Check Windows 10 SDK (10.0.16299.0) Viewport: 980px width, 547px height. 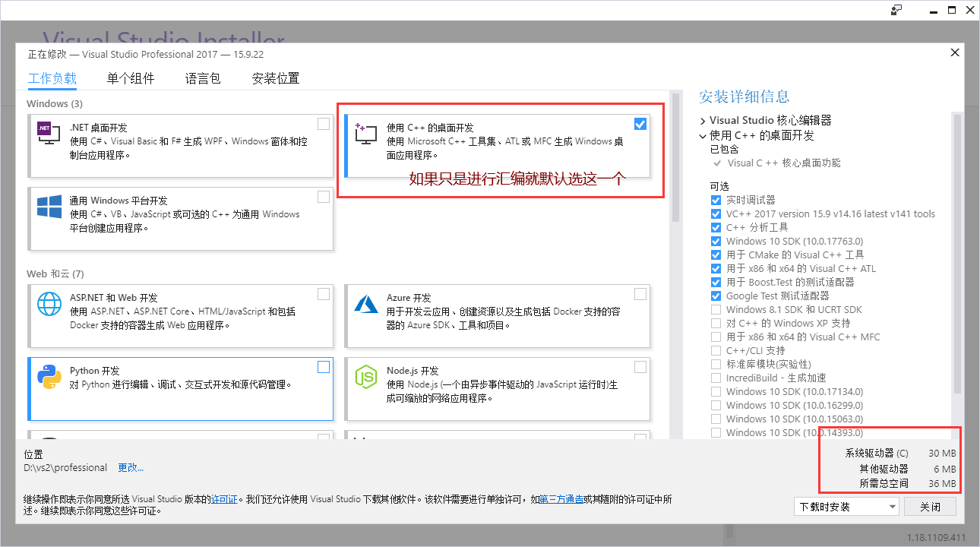[716, 405]
